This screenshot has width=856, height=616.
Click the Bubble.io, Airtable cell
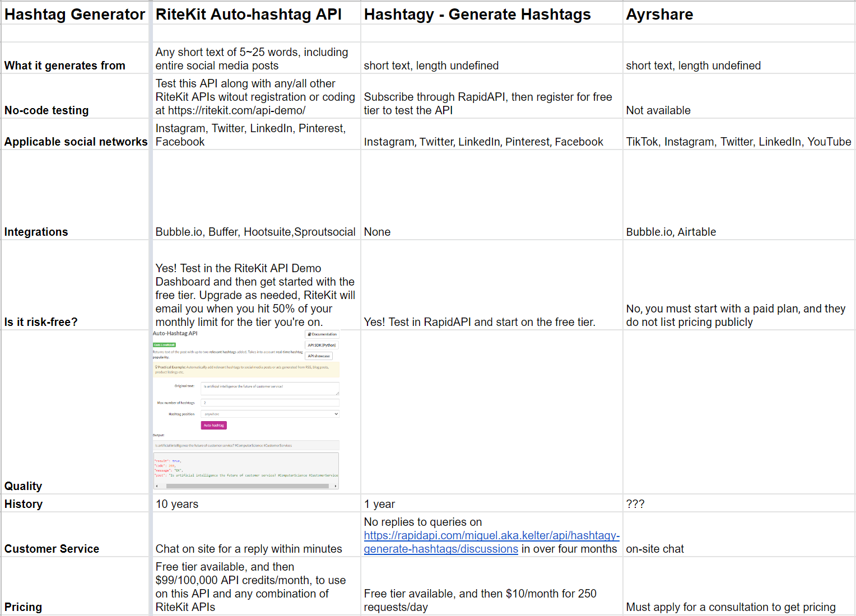pyautogui.click(x=739, y=195)
